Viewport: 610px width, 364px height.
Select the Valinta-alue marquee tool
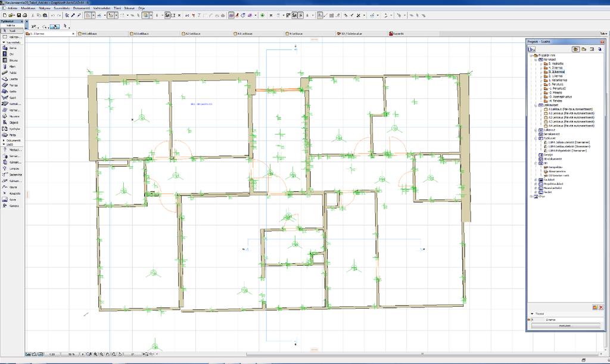click(12, 37)
